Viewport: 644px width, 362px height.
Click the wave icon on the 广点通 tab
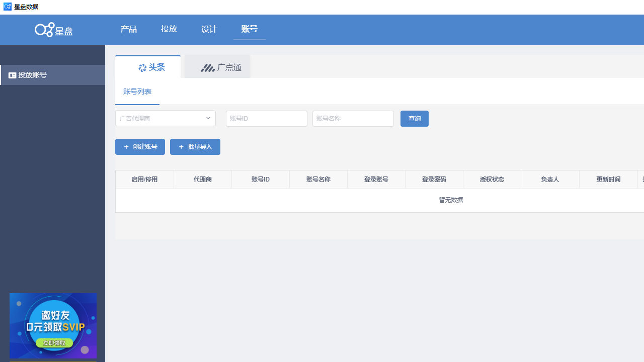tap(208, 67)
